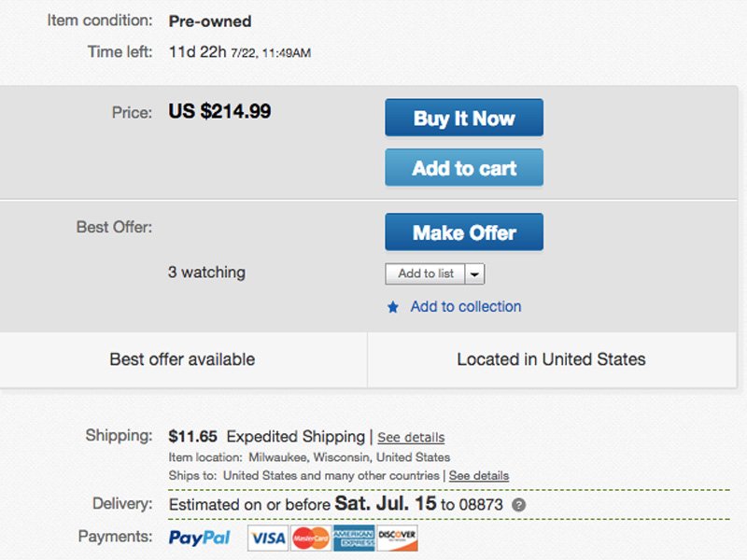Open the Add to collection link
The image size is (747, 560).
(x=465, y=306)
